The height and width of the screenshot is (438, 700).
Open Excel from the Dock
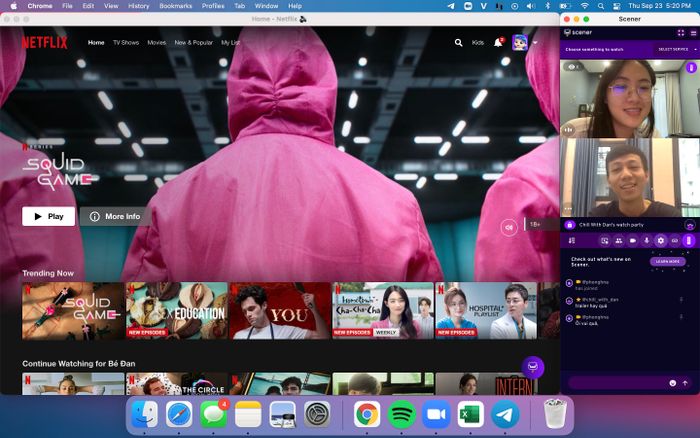pyautogui.click(x=470, y=415)
